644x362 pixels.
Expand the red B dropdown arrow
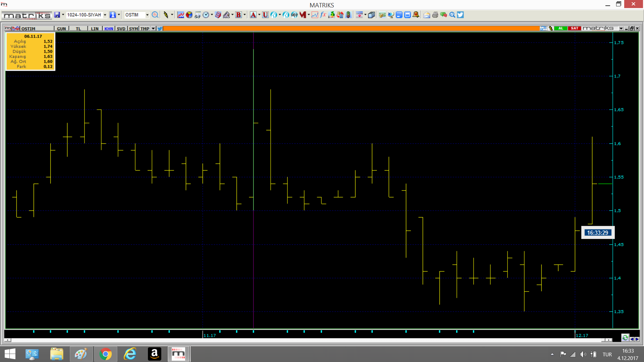tap(245, 15)
